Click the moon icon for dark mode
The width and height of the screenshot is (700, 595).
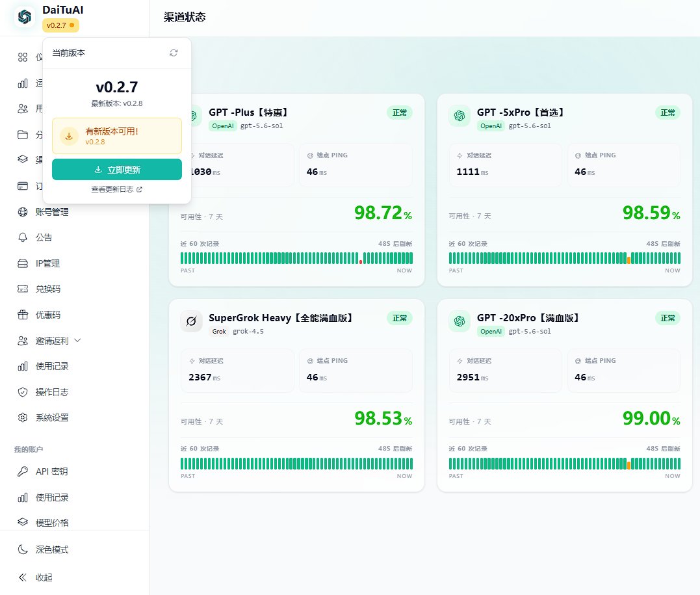coord(23,550)
